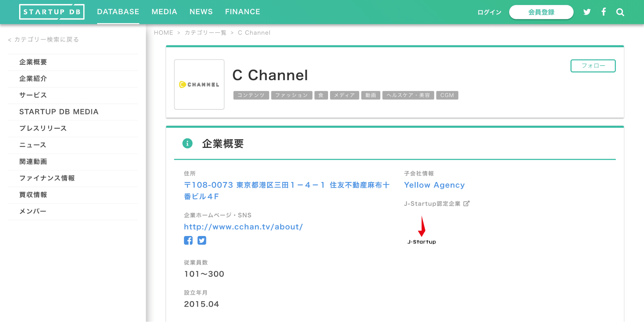Click the 動画 tag
This screenshot has height=322, width=644.
[x=370, y=95]
